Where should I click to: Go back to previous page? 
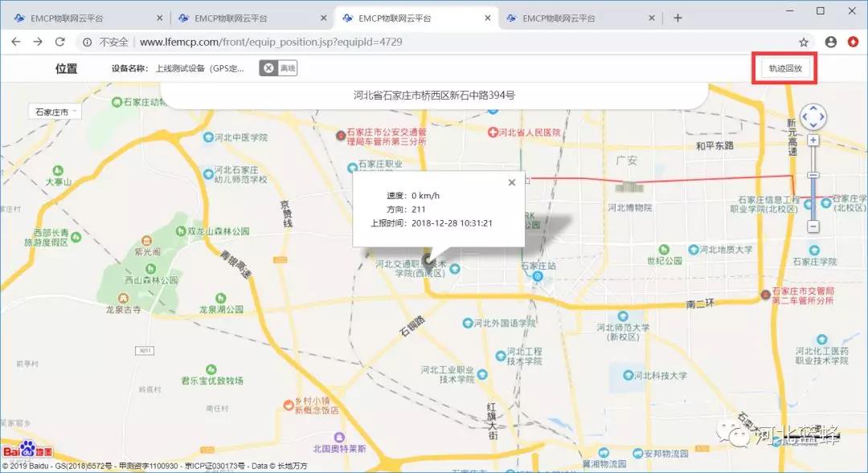click(16, 42)
